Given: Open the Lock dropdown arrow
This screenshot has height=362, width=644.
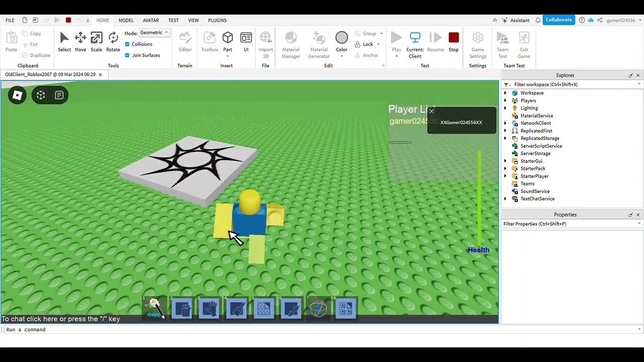Looking at the screenshot, I should [378, 44].
